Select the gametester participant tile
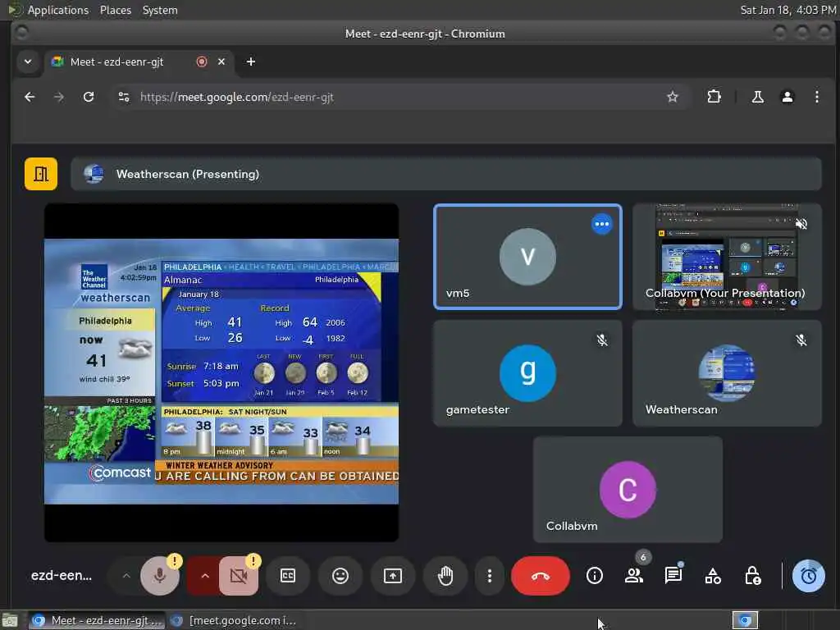 coord(527,373)
